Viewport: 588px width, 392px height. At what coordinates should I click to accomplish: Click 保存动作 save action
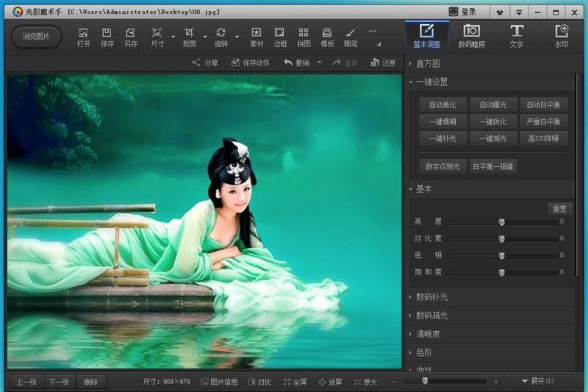pos(251,63)
